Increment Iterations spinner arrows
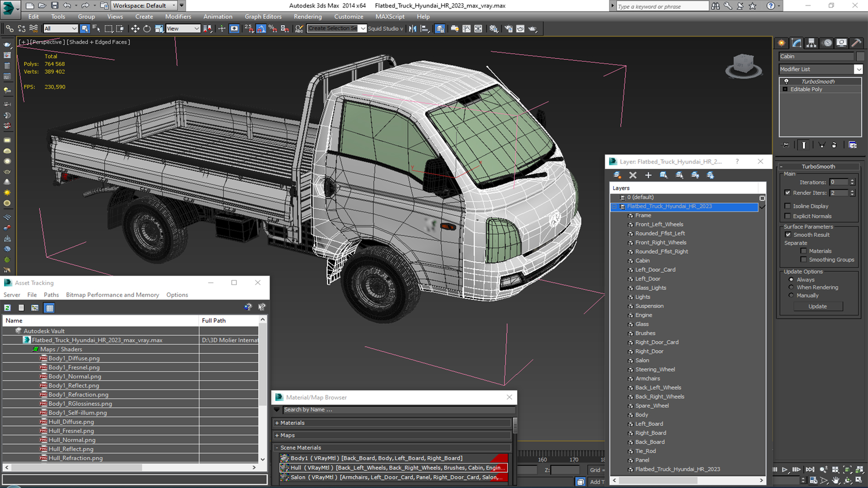Screen dimensions: 868x488 pyautogui.click(x=852, y=182)
